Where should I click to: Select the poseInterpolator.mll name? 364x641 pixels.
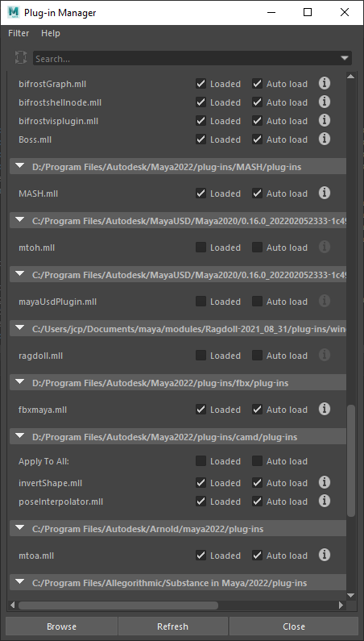coord(60,502)
